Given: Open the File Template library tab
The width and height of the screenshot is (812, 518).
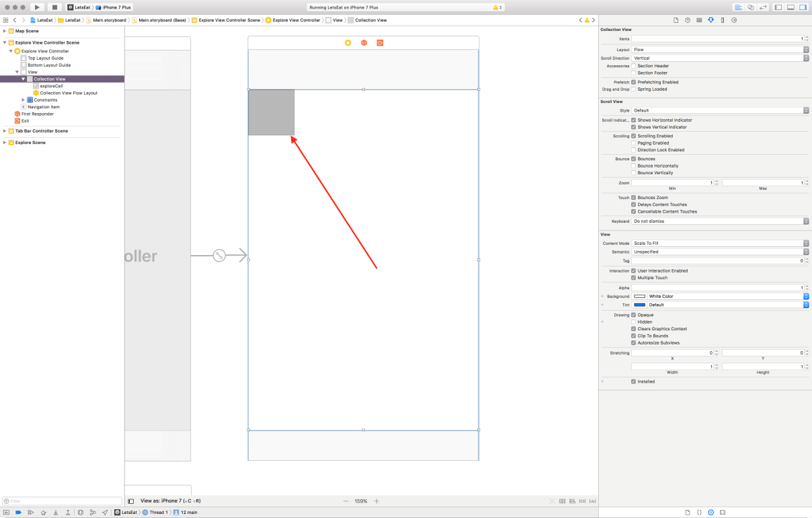Looking at the screenshot, I should pyautogui.click(x=688, y=513).
